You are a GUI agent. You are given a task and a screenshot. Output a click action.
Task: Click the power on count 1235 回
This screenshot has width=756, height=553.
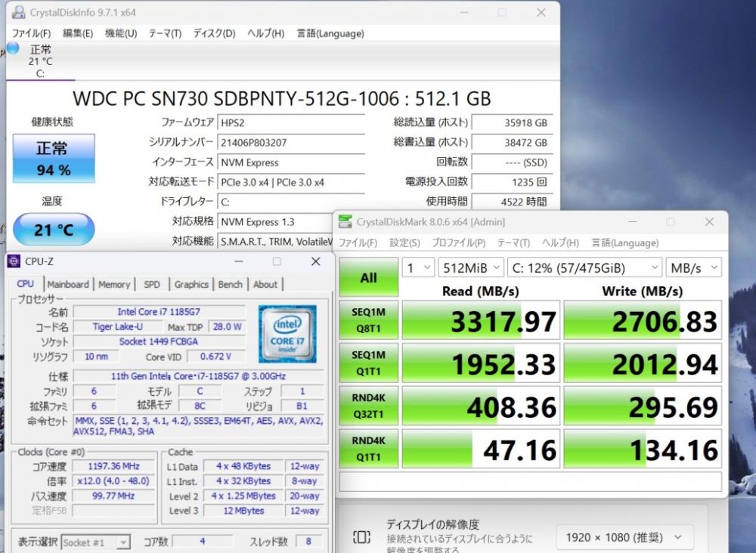pyautogui.click(x=512, y=182)
